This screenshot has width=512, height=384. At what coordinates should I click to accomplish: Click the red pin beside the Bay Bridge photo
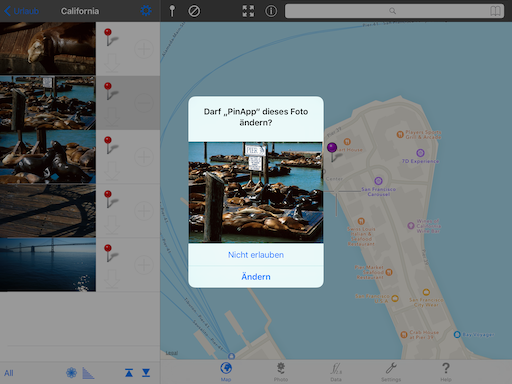(x=110, y=253)
